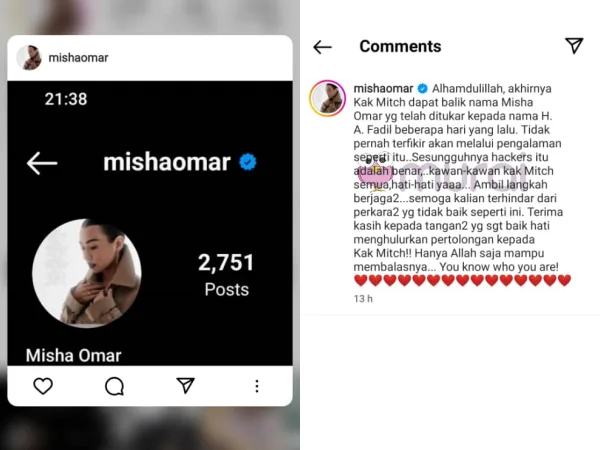Open mishaomar story avatar in comments
The image size is (600, 450).
327,98
